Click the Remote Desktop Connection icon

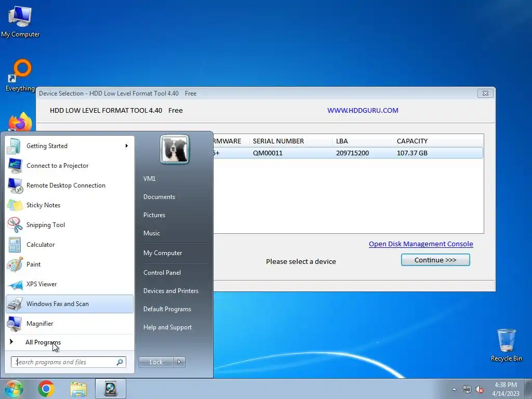click(15, 185)
